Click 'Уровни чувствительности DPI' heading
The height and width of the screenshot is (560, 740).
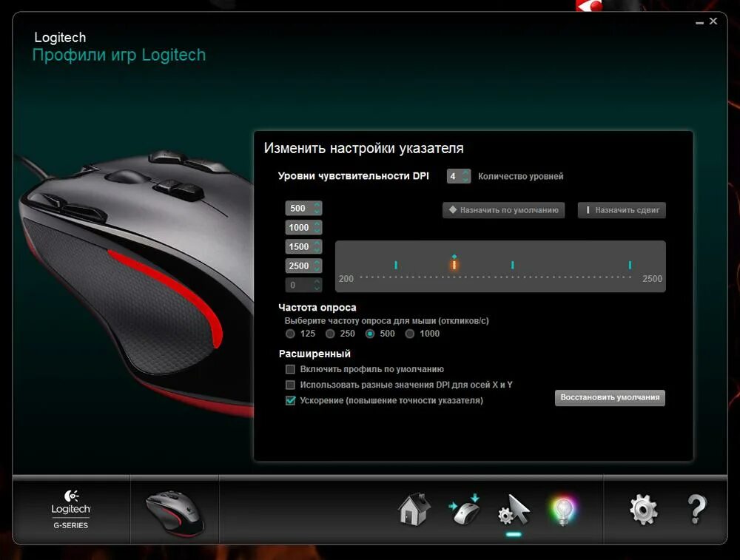click(x=354, y=176)
